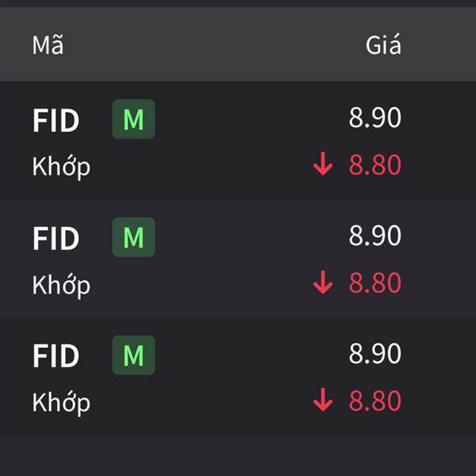Sort by the Mã column header

48,45
